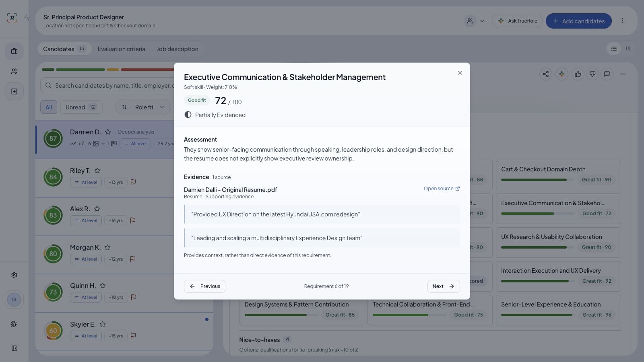This screenshot has width=644, height=362.
Task: Go to Previous requirement
Action: [204, 286]
